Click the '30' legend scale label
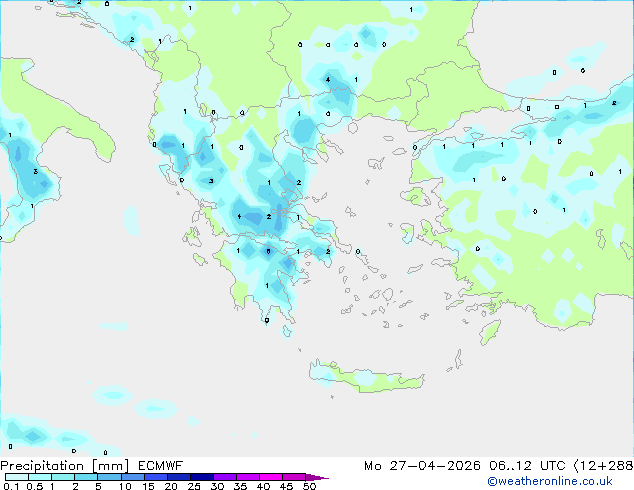The width and height of the screenshot is (634, 490). [x=217, y=486]
